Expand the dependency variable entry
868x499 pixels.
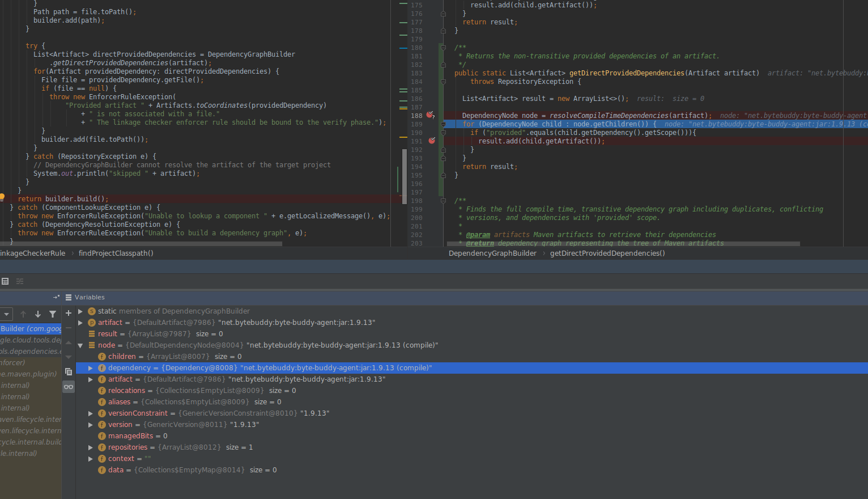point(90,367)
